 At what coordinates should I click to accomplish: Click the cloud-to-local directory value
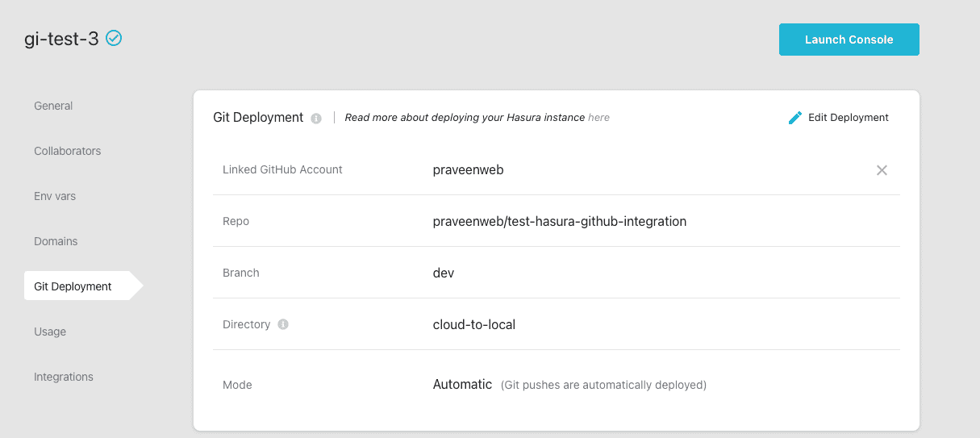473,324
